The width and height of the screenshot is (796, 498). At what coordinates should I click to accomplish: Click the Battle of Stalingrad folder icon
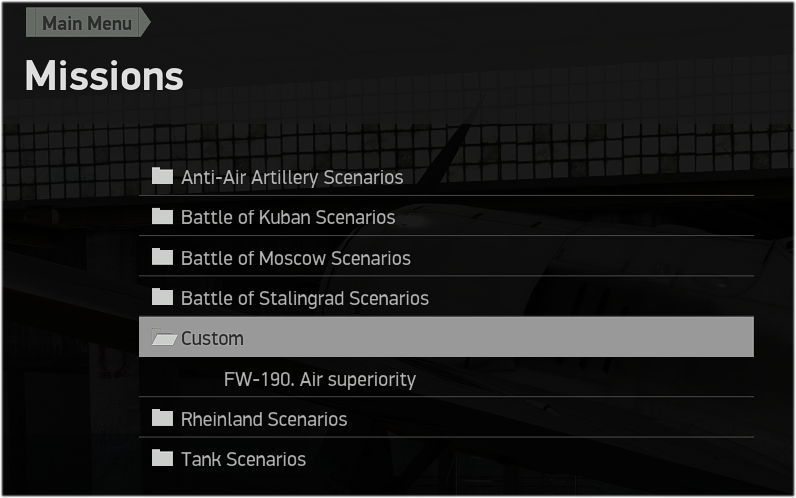(x=162, y=298)
